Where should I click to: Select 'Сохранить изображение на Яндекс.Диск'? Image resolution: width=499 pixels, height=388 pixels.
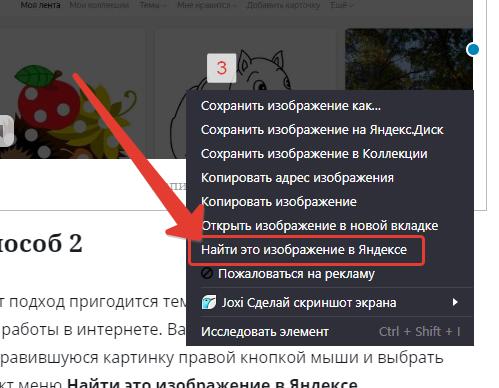coord(330,130)
